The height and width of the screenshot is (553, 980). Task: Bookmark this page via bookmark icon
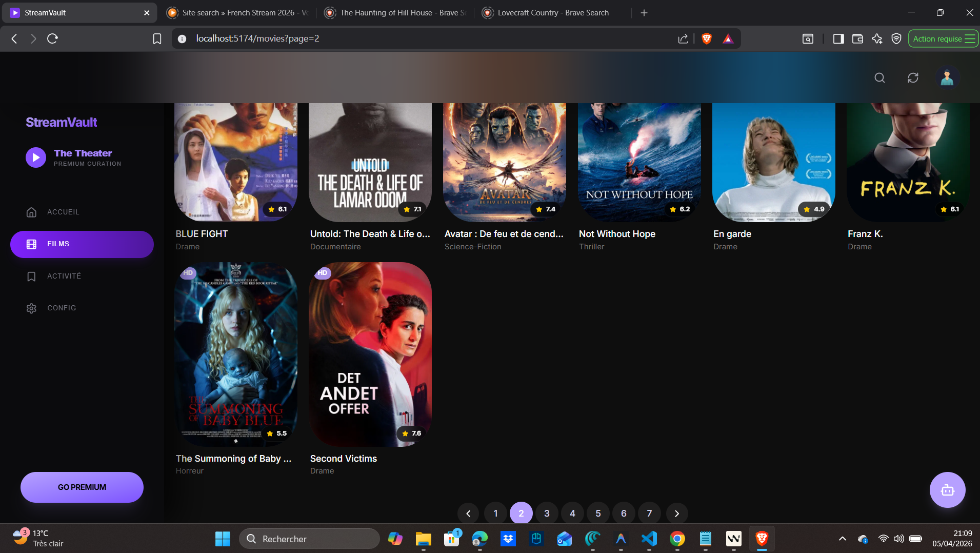(157, 38)
